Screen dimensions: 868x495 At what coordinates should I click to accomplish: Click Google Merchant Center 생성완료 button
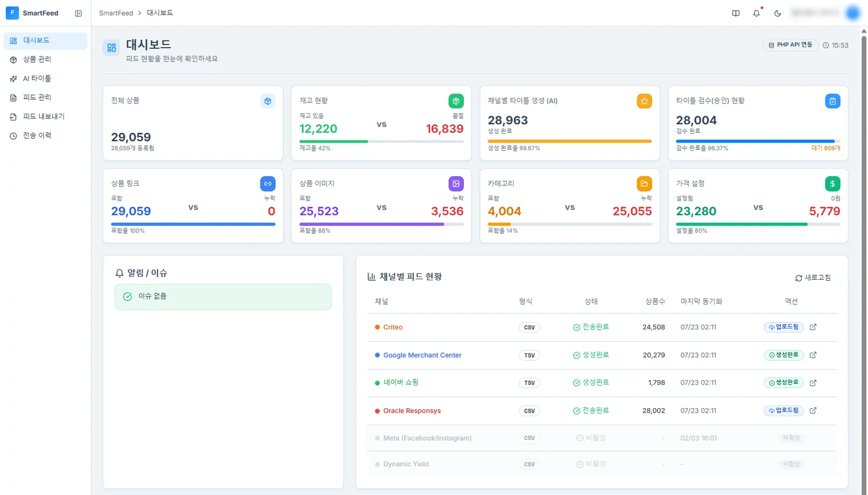pyautogui.click(x=783, y=355)
